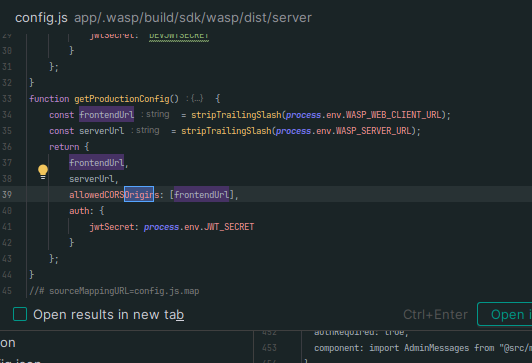The width and height of the screenshot is (532, 363).
Task: Click the return keyword on line 36
Action: pyautogui.click(x=64, y=147)
